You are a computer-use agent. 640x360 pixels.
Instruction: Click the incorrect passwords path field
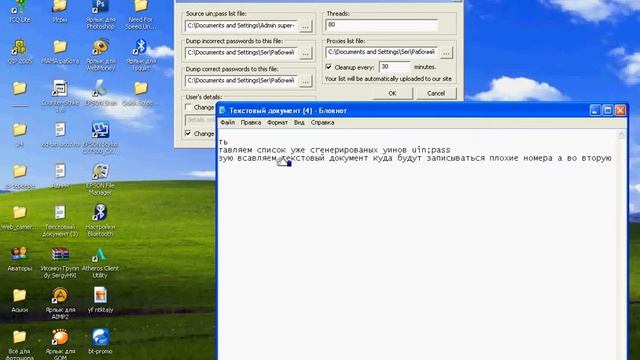tap(242, 53)
